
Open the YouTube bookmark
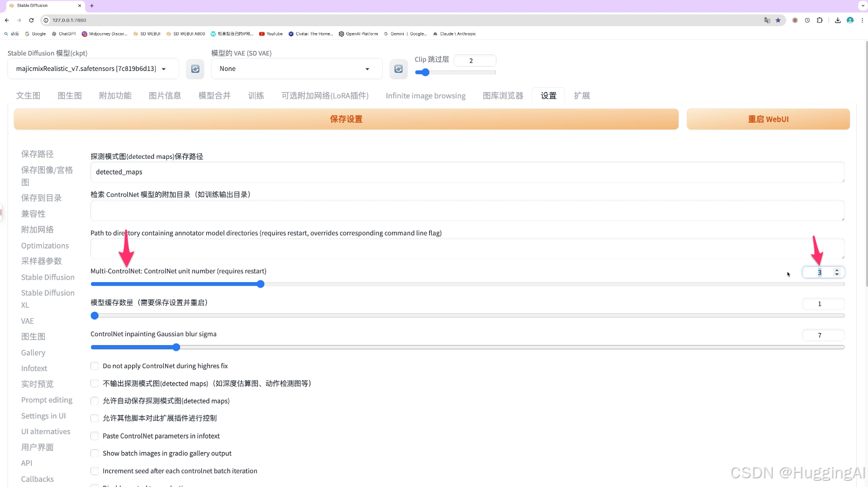coord(270,34)
